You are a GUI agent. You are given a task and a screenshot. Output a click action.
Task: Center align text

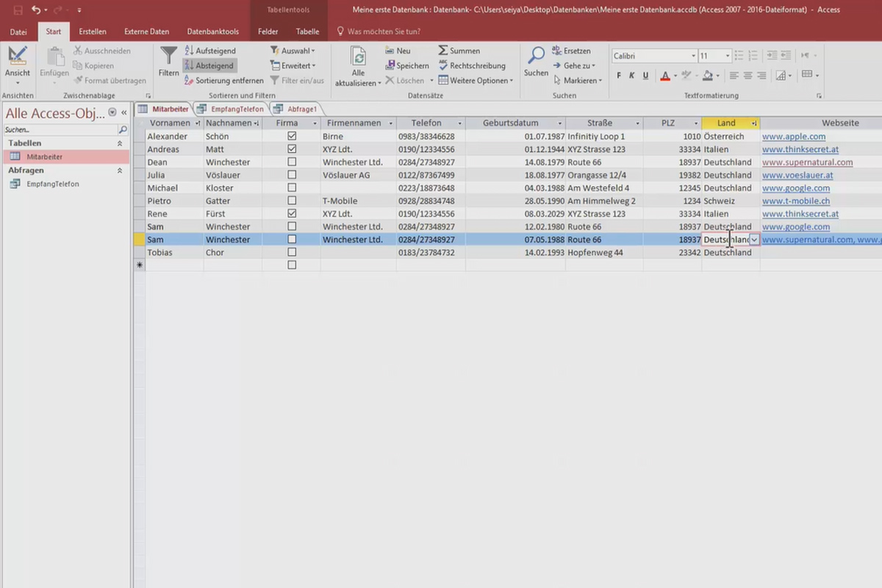747,76
